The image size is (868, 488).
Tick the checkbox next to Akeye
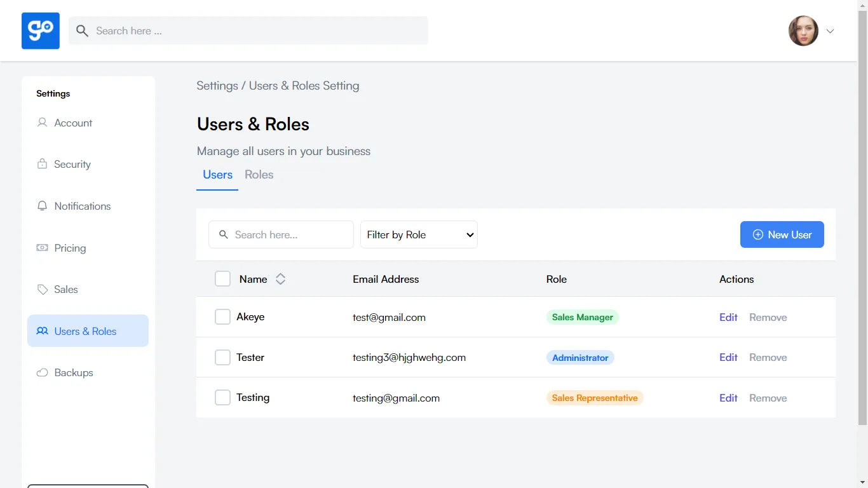click(222, 316)
